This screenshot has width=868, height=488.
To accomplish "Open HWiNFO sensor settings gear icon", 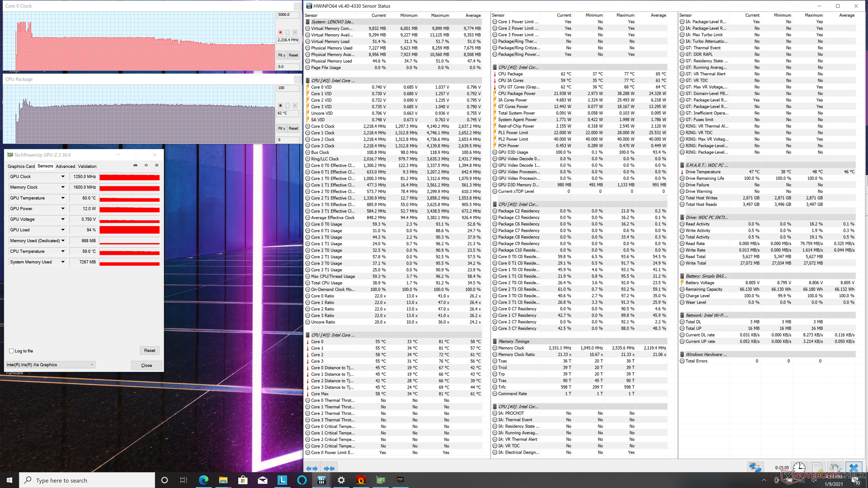I will point(835,468).
